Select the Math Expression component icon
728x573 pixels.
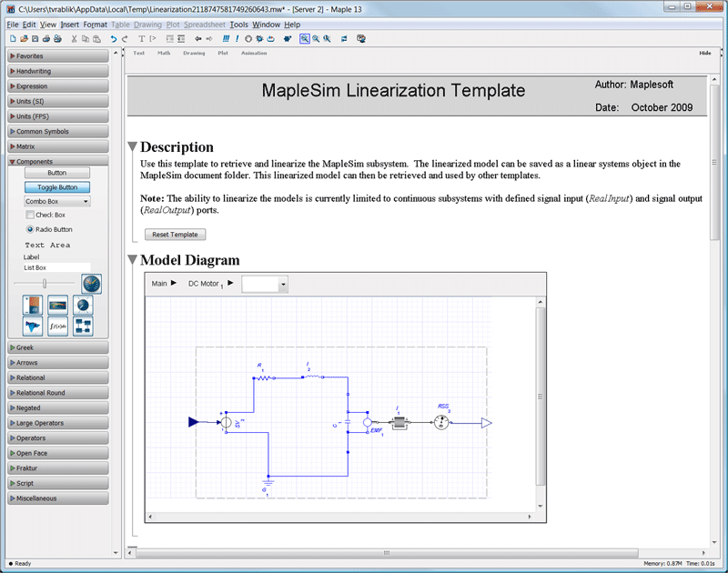[x=57, y=326]
